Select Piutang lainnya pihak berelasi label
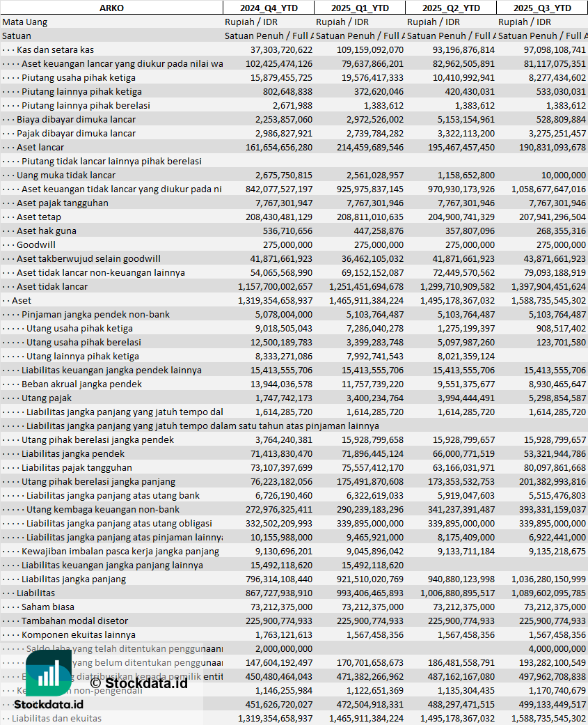This screenshot has height=725, width=588. [x=86, y=105]
